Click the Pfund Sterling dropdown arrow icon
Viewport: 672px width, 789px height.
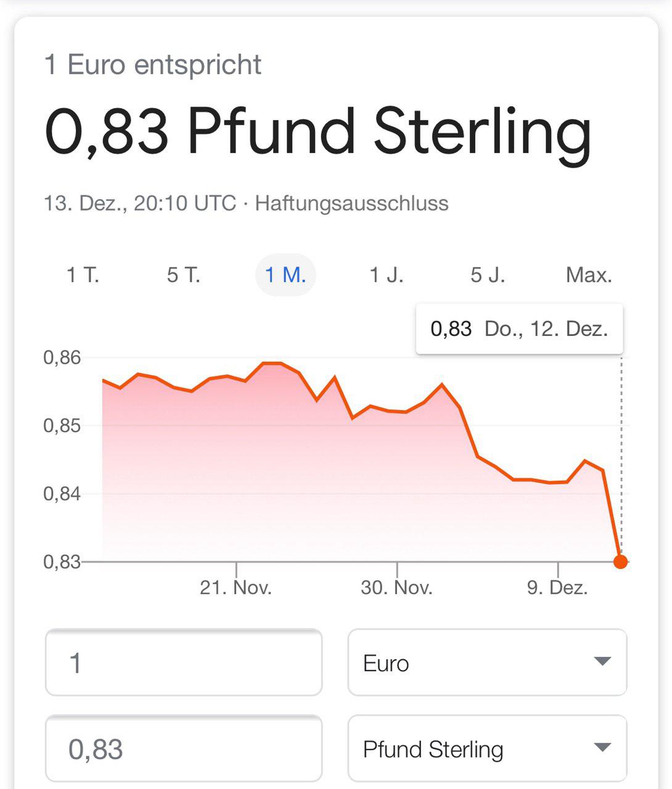602,748
